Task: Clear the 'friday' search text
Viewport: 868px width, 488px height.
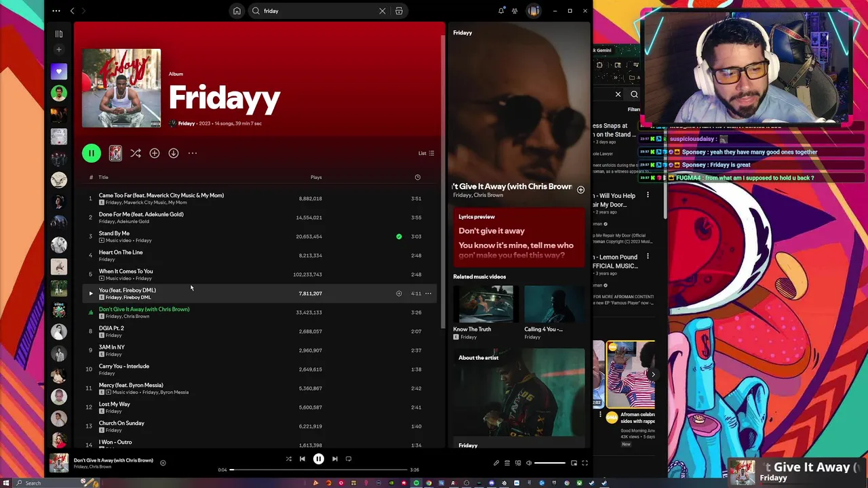Action: point(382,11)
